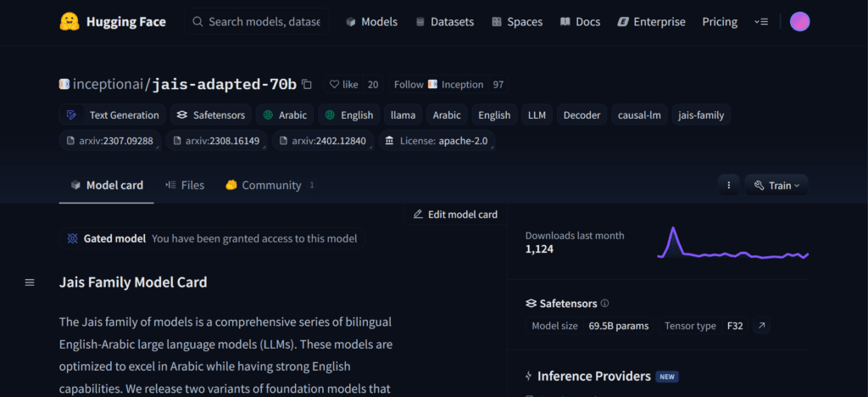This screenshot has height=397, width=868.
Task: Open the three-dot more options menu
Action: (728, 186)
